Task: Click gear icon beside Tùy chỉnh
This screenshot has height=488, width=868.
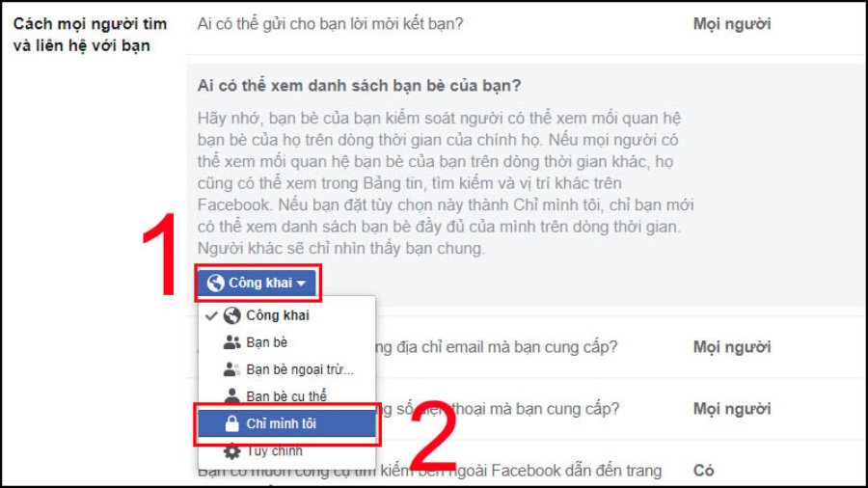Action: tap(231, 451)
